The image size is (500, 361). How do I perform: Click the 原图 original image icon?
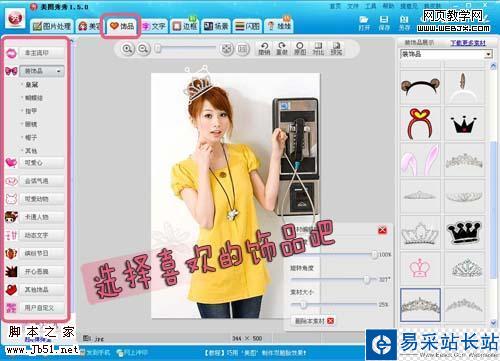pyautogui.click(x=300, y=49)
